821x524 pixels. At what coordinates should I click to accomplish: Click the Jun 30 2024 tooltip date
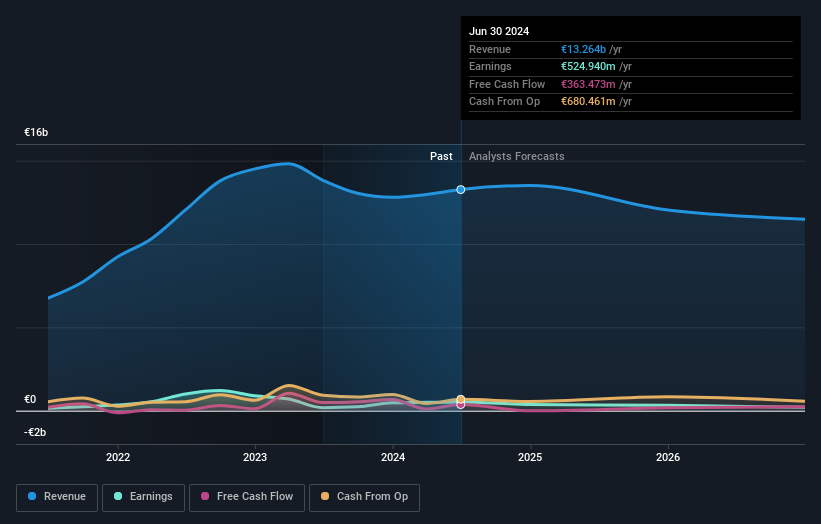pyautogui.click(x=499, y=31)
